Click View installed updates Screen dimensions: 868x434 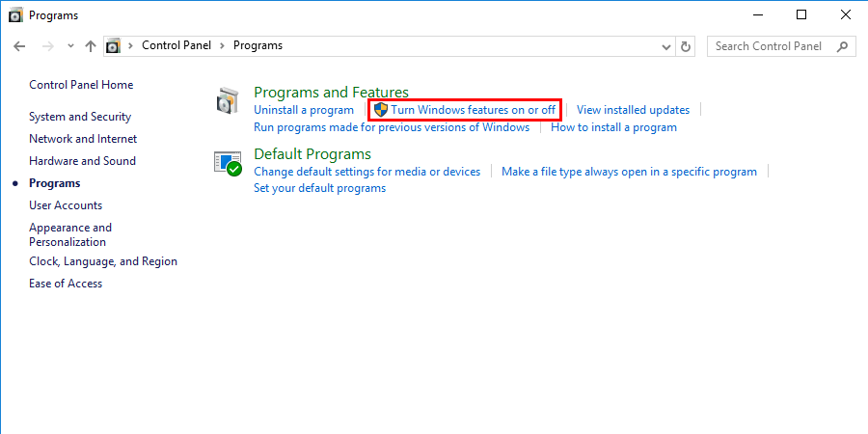point(634,110)
